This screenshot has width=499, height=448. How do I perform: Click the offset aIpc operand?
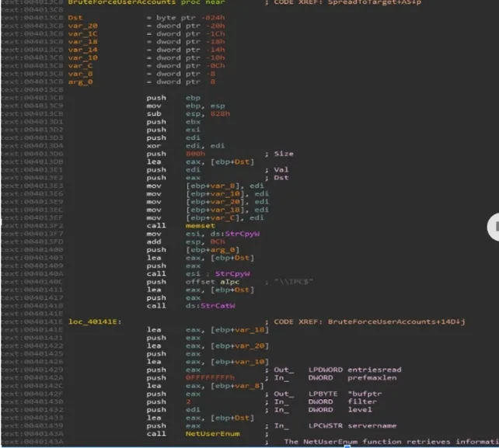(212, 282)
